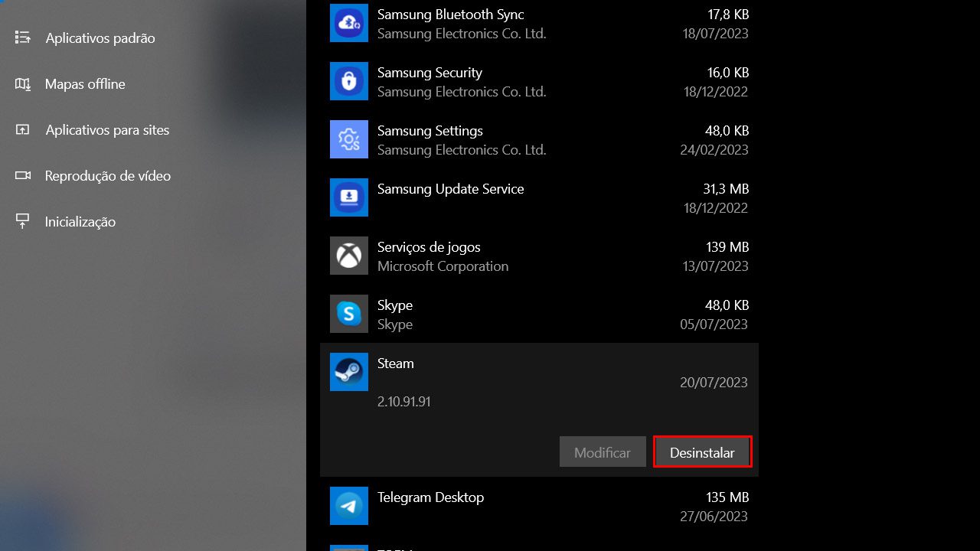This screenshot has width=980, height=551.
Task: Click the 13/07/2023 install date
Action: [716, 266]
